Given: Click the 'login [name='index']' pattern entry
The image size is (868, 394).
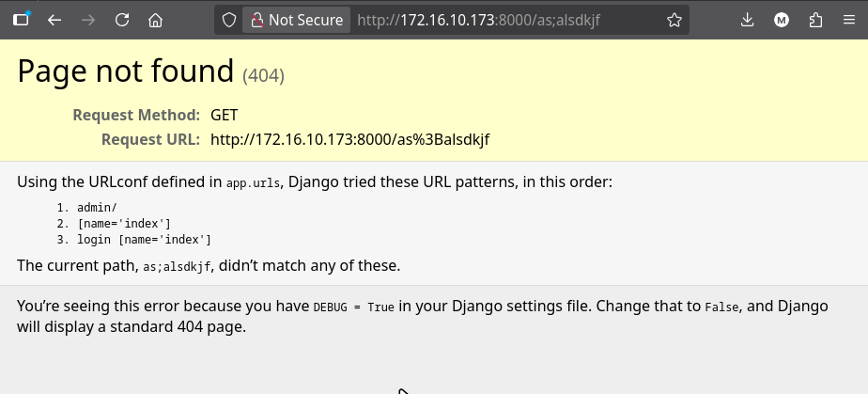Looking at the screenshot, I should (x=145, y=240).
